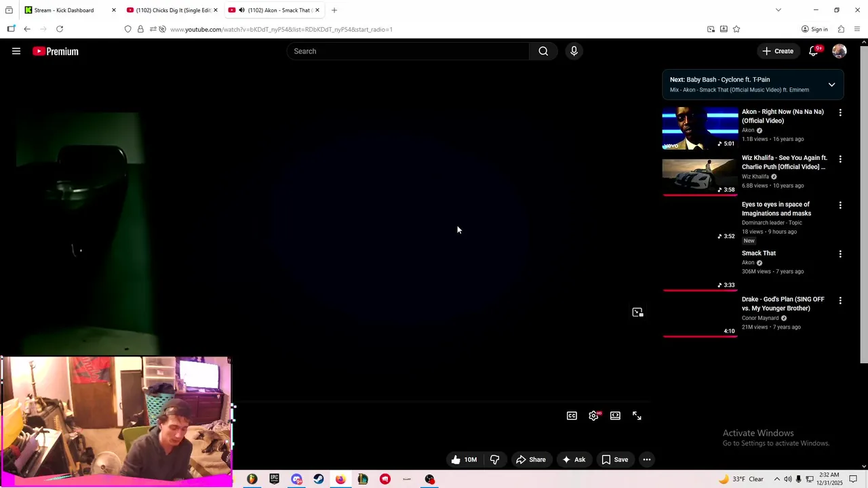Expand the Mix playlist panel chevron
This screenshot has width=868, height=488.
point(831,85)
